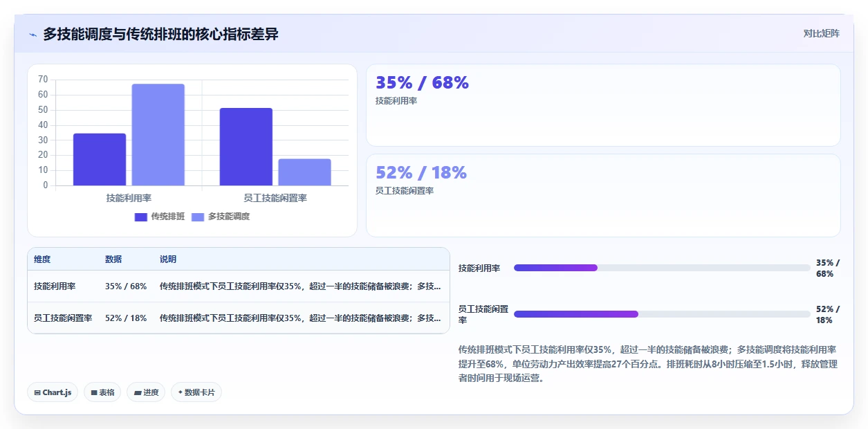This screenshot has height=429, width=868.
Task: Click the summary paragraph starting 传统排班模式下
Action: pos(647,364)
